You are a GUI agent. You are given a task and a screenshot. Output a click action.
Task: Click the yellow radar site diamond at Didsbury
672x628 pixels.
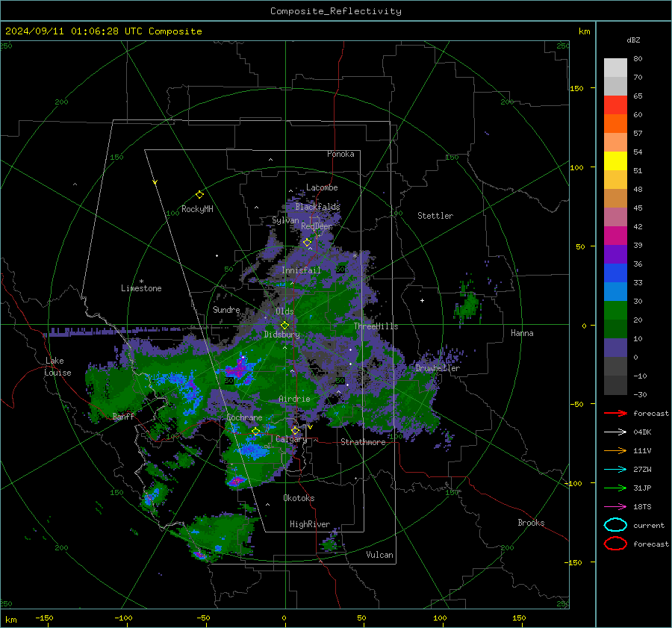point(284,326)
